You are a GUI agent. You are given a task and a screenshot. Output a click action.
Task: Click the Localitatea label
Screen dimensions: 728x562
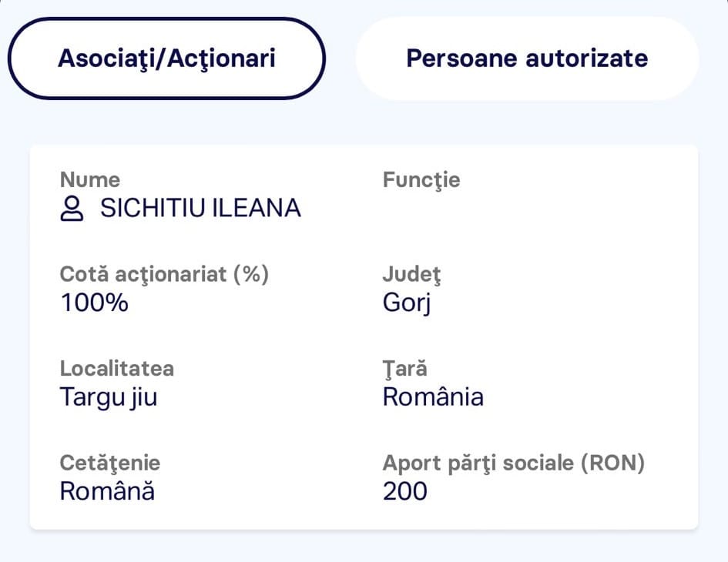pyautogui.click(x=117, y=369)
